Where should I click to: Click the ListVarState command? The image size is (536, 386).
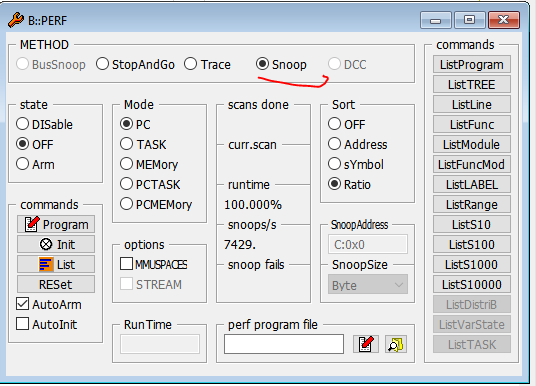(x=472, y=324)
